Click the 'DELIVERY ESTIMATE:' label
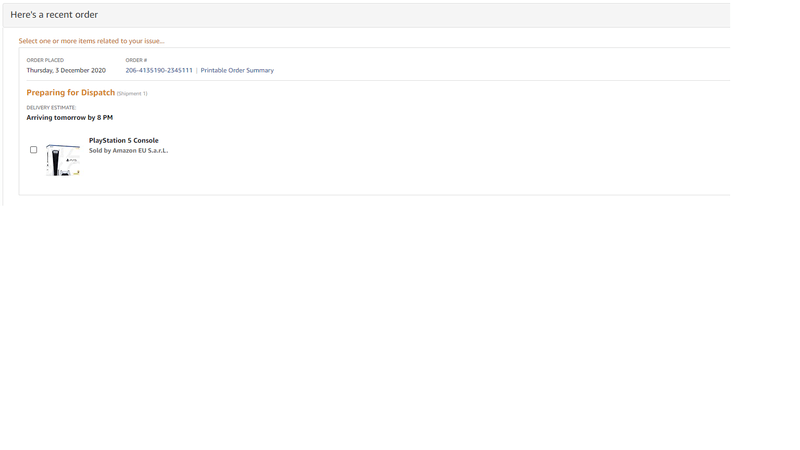The image size is (800, 450). pos(52,108)
